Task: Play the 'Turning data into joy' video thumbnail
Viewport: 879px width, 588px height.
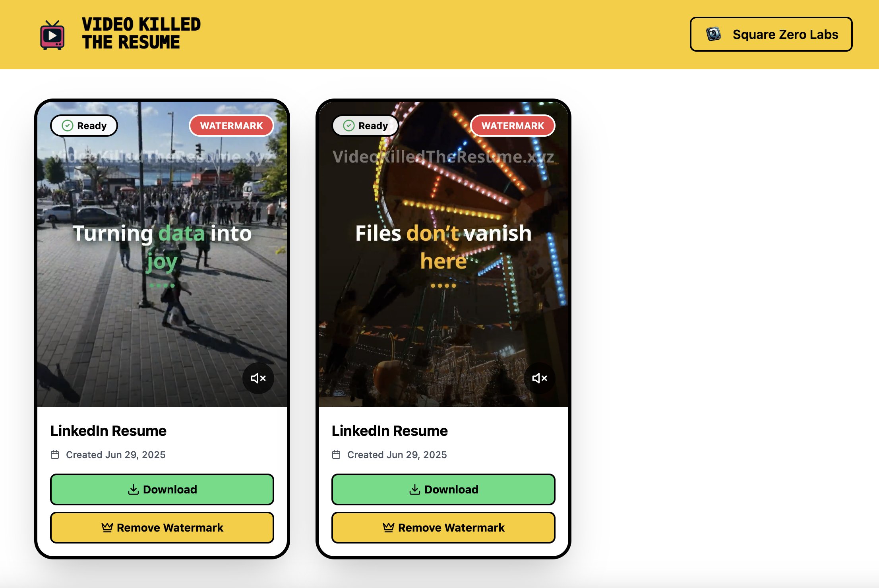Action: tap(162, 254)
